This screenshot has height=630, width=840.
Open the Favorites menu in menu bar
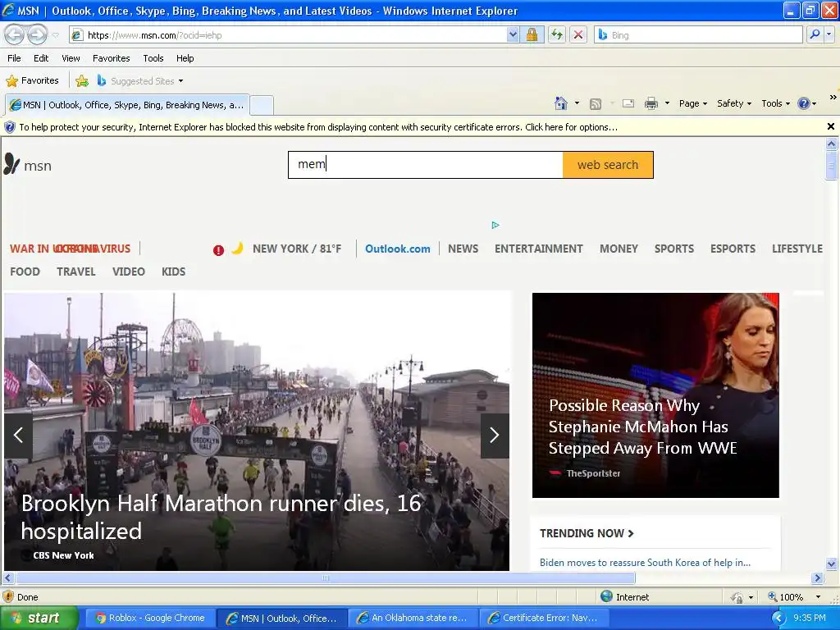coord(111,58)
